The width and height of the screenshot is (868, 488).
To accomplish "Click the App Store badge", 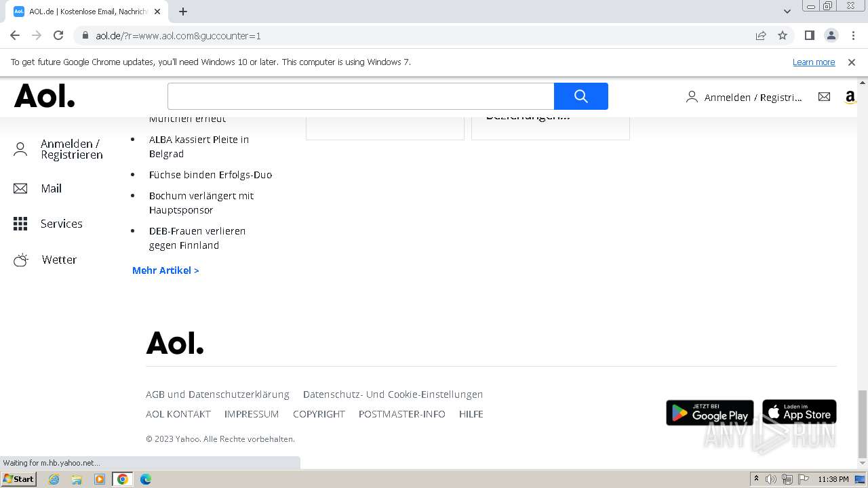I will tap(800, 413).
